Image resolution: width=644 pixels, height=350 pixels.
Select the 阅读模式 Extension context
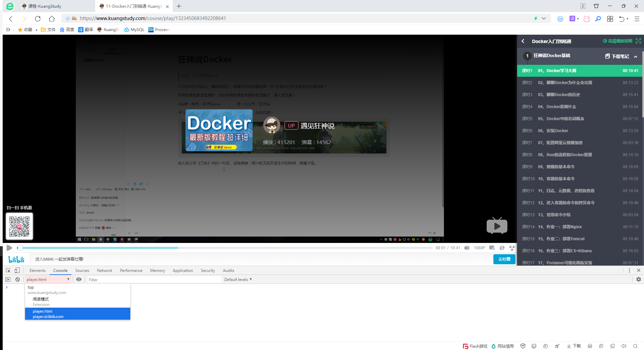click(77, 302)
